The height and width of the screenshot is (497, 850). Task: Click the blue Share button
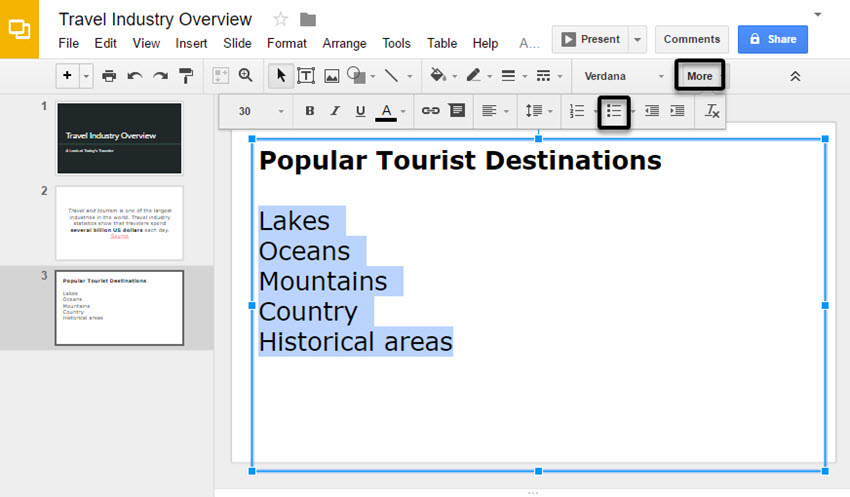[x=772, y=39]
